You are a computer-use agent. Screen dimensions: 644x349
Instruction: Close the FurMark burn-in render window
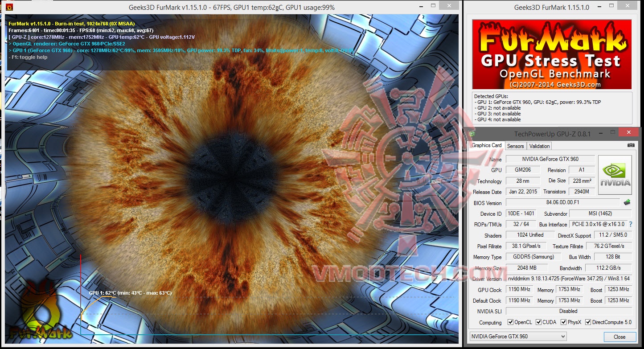[449, 6]
